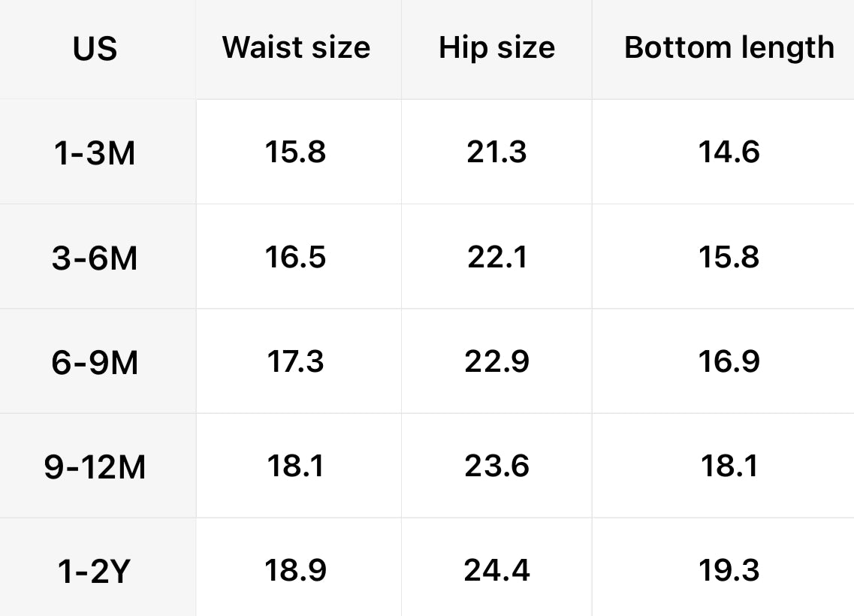Choose the 9-12M size row label

[x=95, y=467]
